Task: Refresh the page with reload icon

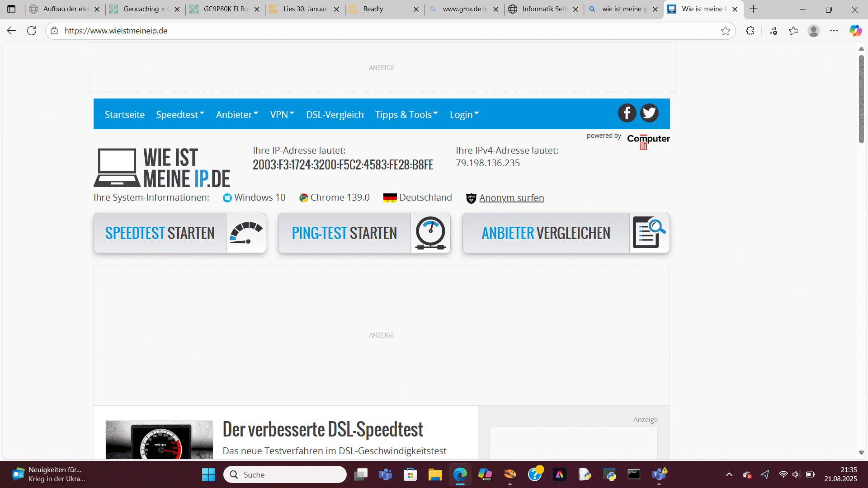Action: (x=32, y=31)
